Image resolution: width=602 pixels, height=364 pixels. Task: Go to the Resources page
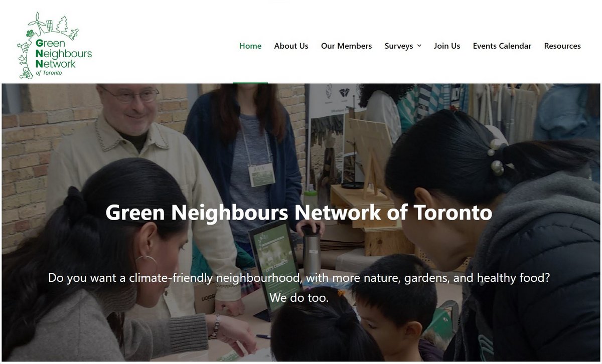pos(562,46)
